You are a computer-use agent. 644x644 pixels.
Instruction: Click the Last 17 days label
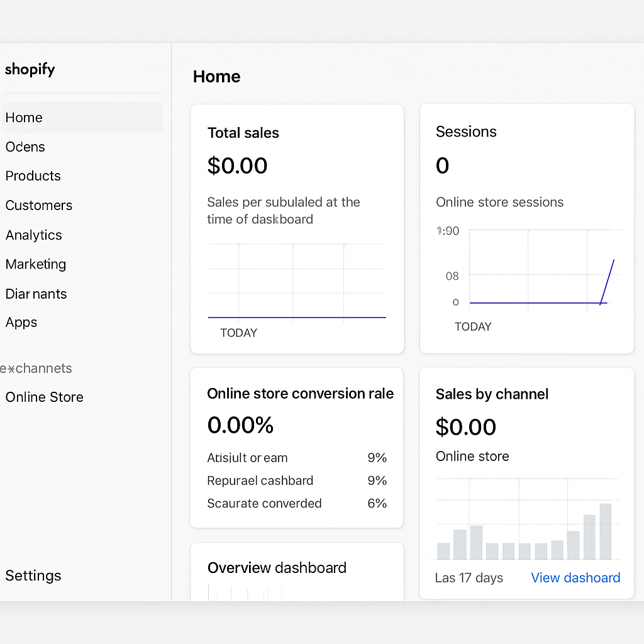click(x=469, y=577)
